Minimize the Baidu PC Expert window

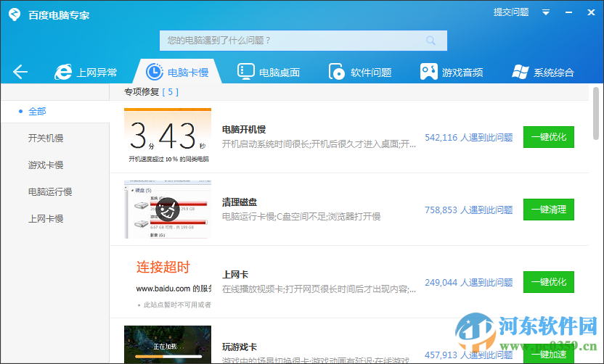click(x=568, y=12)
